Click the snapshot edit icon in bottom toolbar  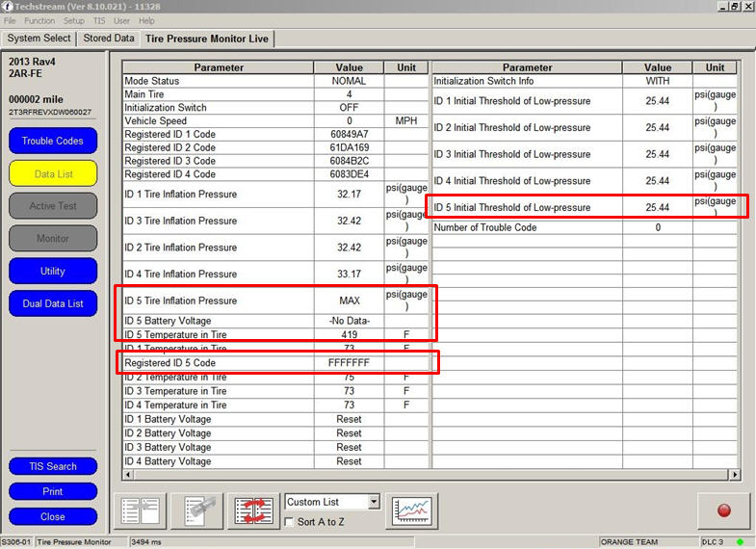196,511
